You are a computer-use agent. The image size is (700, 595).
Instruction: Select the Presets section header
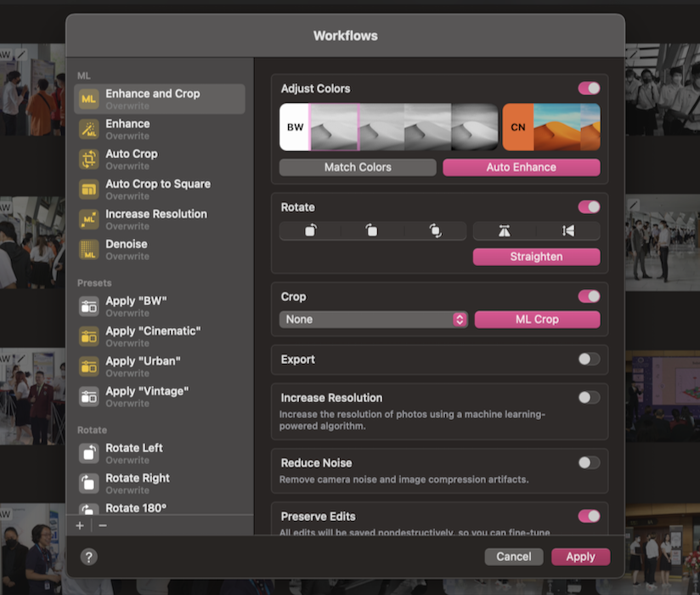pos(94,283)
